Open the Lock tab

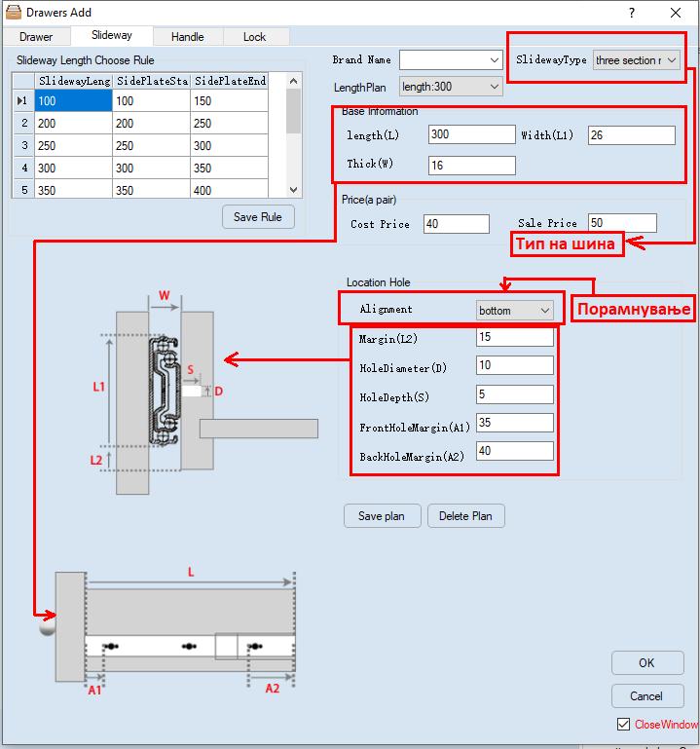coord(254,37)
